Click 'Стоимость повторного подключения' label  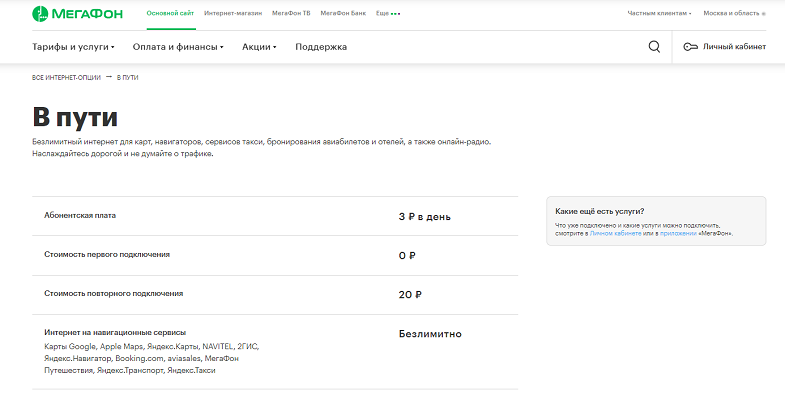(x=114, y=293)
